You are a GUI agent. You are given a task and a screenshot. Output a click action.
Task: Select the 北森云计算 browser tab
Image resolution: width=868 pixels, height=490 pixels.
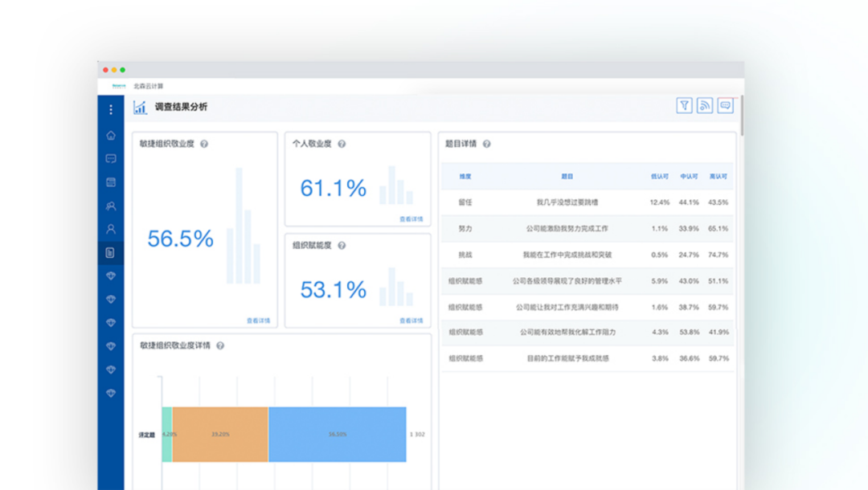tap(148, 86)
